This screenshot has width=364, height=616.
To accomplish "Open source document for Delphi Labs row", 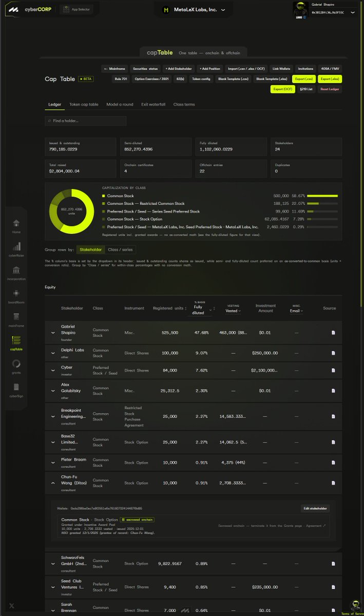I will click(333, 353).
